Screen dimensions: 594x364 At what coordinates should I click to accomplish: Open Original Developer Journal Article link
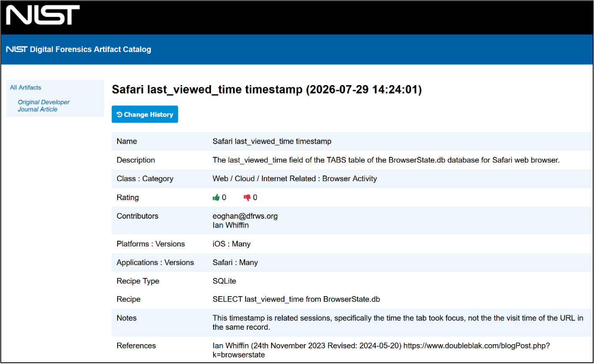pos(44,106)
